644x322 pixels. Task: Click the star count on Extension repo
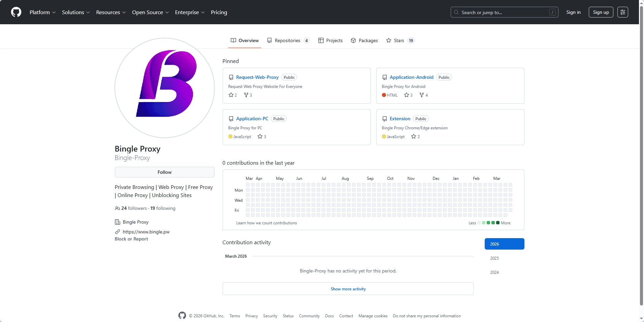pos(416,136)
